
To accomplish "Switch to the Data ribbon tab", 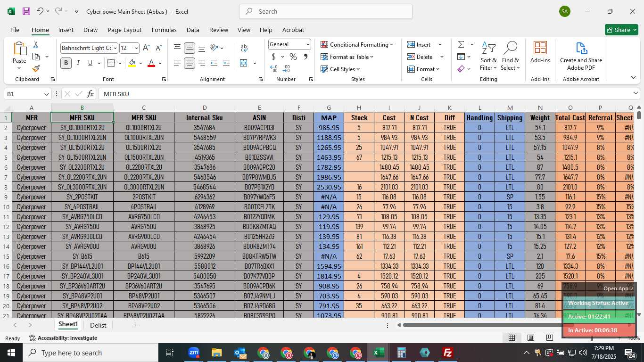I will pyautogui.click(x=193, y=30).
